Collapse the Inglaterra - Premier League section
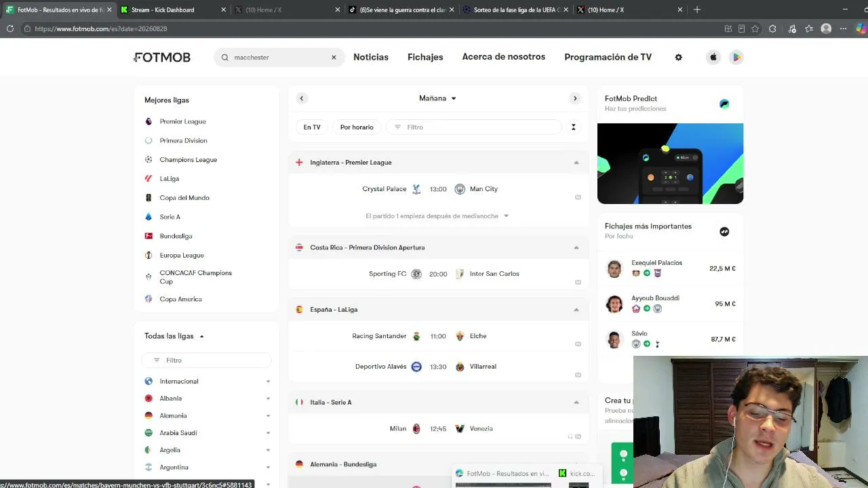This screenshot has width=868, height=488. [x=576, y=163]
